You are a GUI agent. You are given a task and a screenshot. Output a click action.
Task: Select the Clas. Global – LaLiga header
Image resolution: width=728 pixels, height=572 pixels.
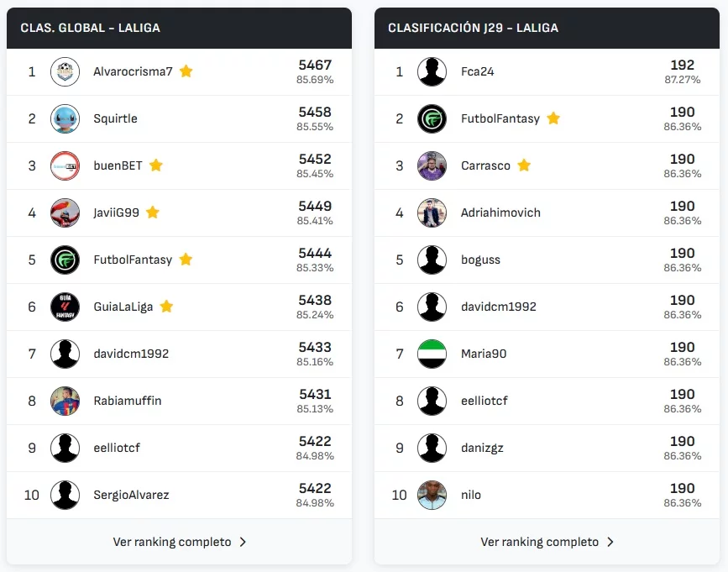[x=91, y=28]
